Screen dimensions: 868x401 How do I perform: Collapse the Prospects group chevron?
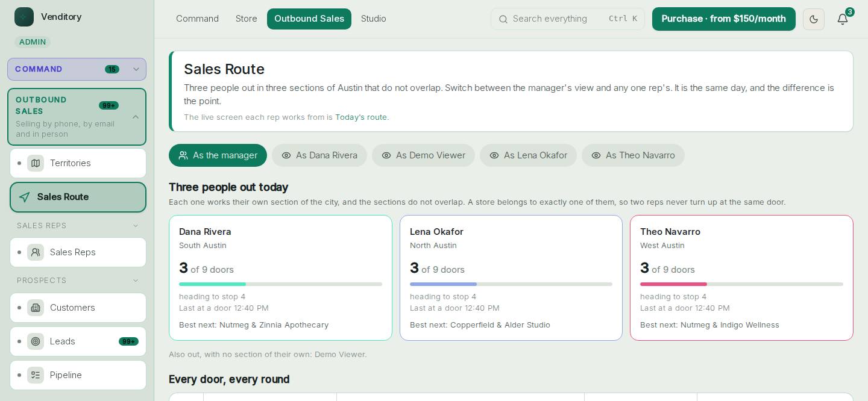136,281
